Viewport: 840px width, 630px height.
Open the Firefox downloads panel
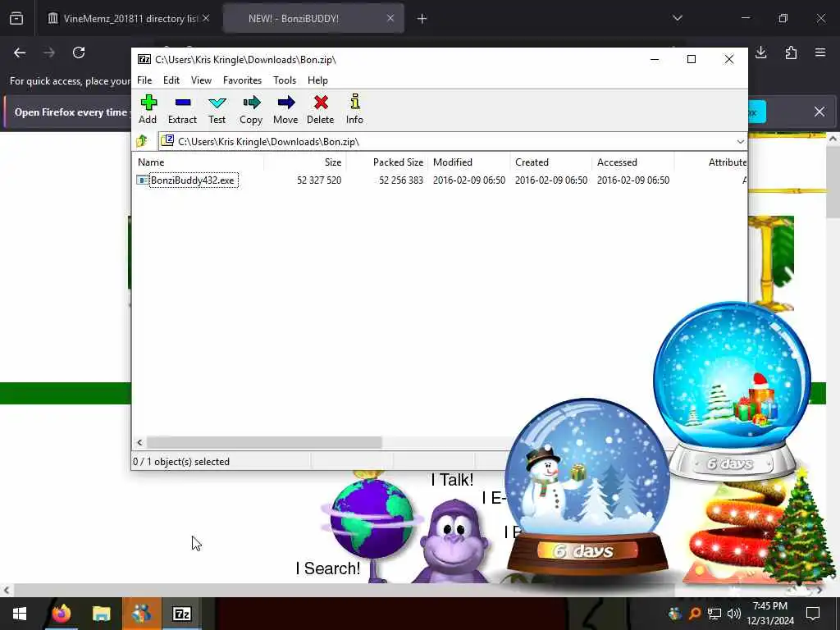coord(761,52)
